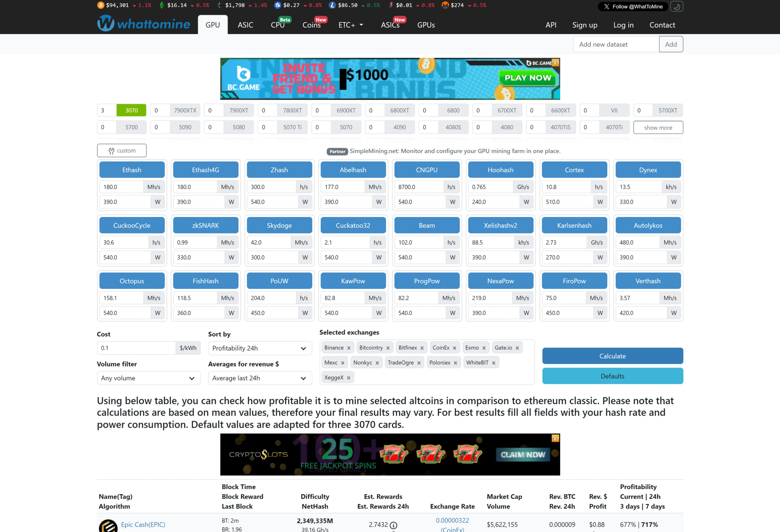The image size is (780, 532).
Task: Open the Sort by dropdown
Action: [260, 348]
